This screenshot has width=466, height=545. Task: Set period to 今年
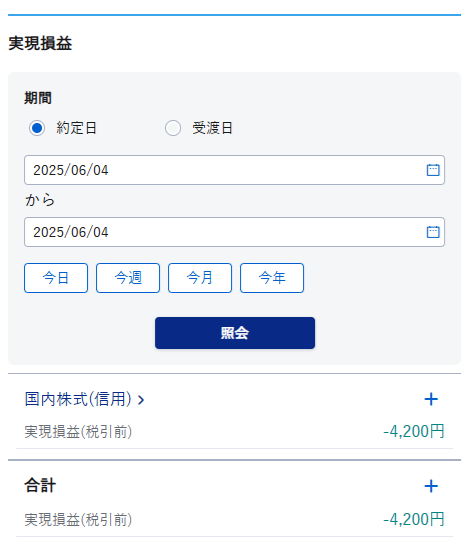pos(272,278)
